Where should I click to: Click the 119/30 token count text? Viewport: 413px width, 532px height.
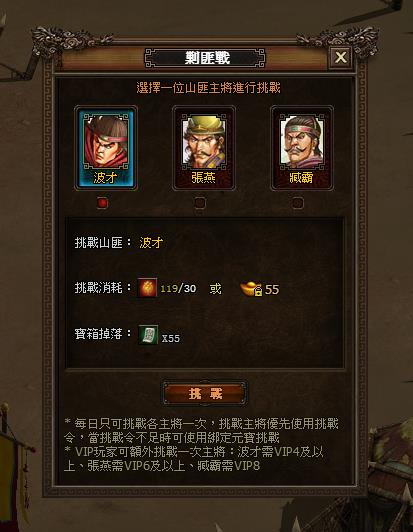click(x=178, y=288)
